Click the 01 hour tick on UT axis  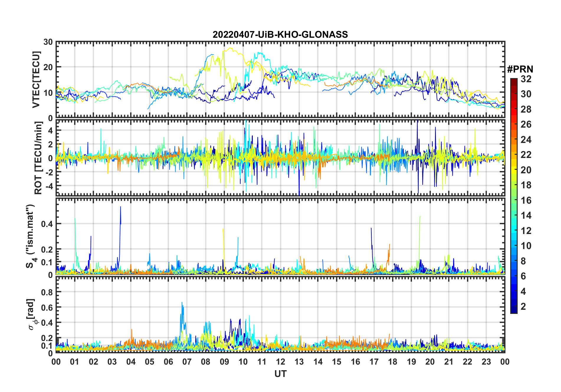75,362
